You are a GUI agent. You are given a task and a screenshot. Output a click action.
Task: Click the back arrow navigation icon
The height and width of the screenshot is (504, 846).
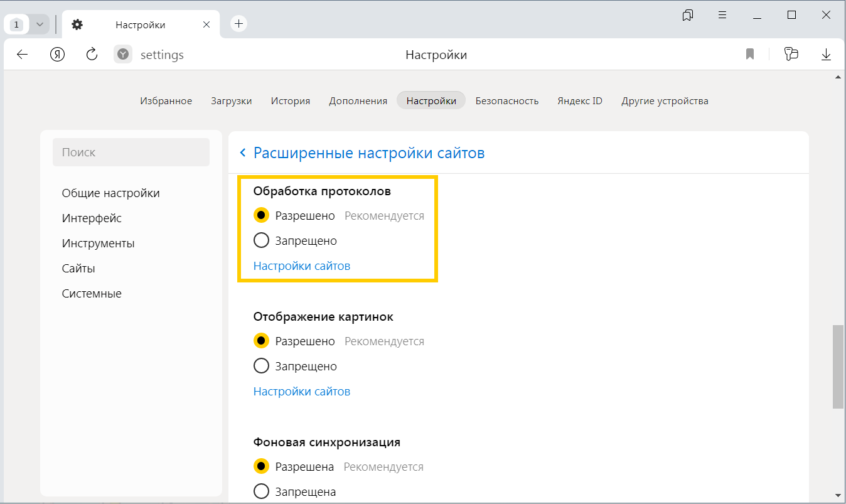tap(23, 55)
